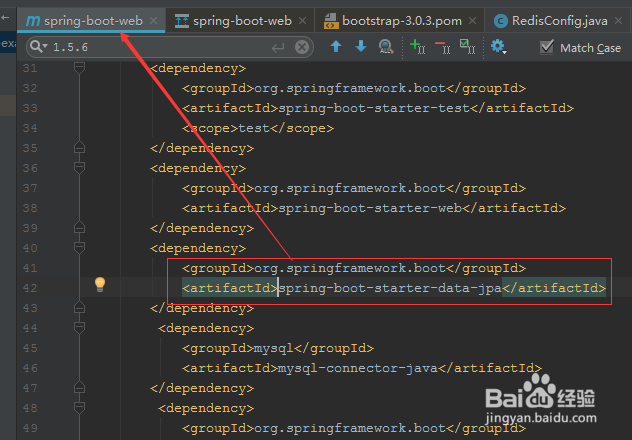Click spring-boot-starter-web artifactId text
The width and height of the screenshot is (632, 440).
tap(370, 208)
